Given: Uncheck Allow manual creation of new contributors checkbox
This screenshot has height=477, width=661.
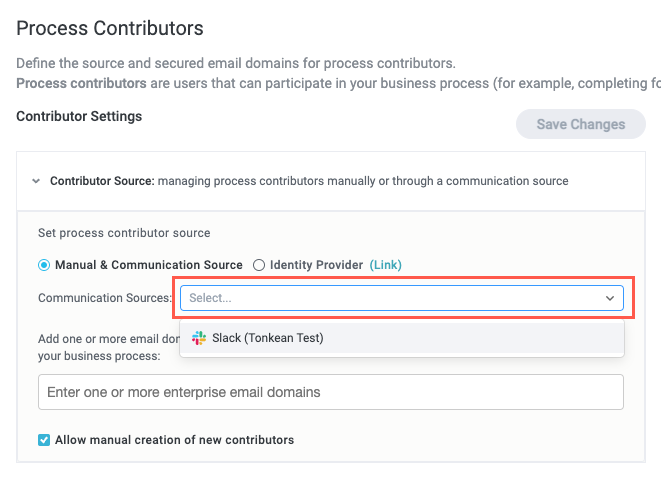Looking at the screenshot, I should (x=44, y=440).
